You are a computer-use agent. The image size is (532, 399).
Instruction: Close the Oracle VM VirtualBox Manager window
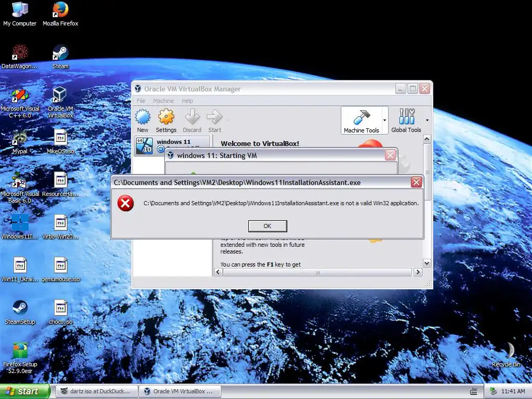(424, 89)
